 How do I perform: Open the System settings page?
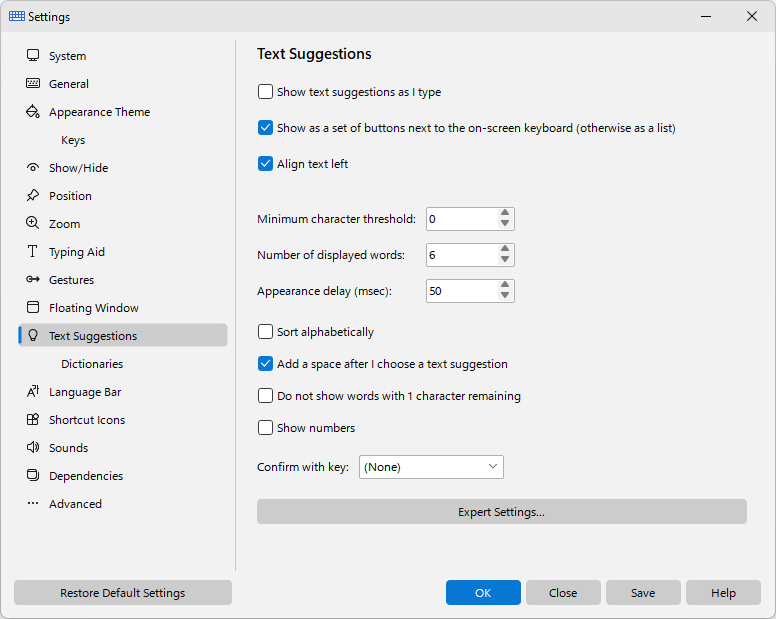tap(123, 56)
